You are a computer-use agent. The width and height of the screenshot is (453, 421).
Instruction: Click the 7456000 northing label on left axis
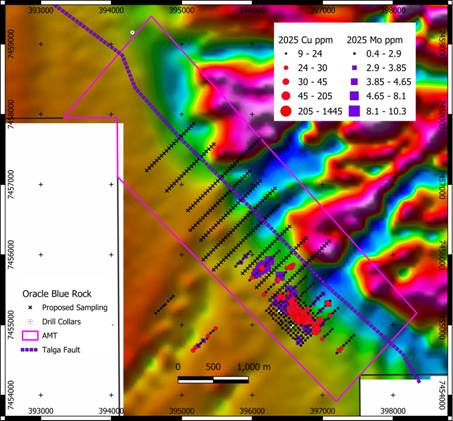point(12,255)
